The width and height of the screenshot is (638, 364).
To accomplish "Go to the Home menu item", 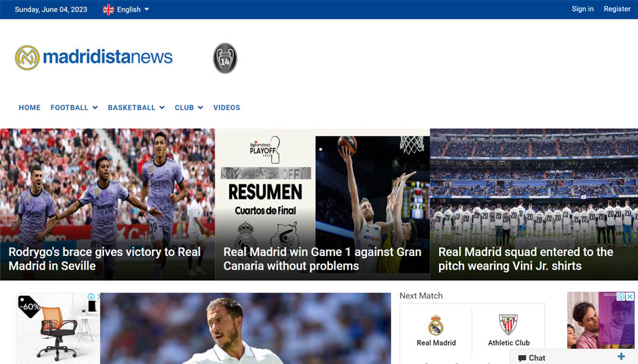I will tap(30, 107).
